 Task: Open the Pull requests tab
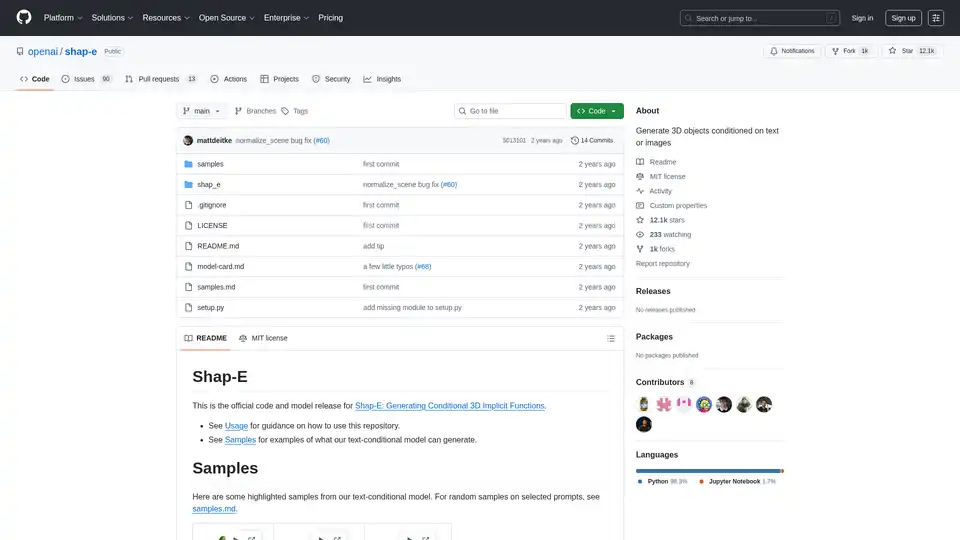coord(160,79)
